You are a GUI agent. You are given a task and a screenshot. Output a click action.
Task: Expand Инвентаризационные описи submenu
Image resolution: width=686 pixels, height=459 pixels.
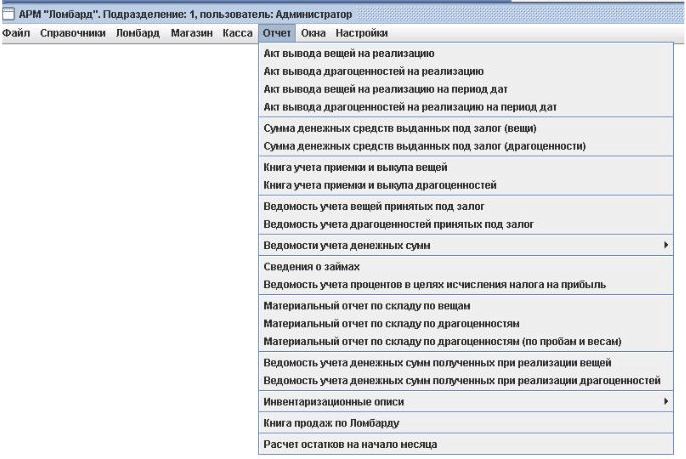466,402
